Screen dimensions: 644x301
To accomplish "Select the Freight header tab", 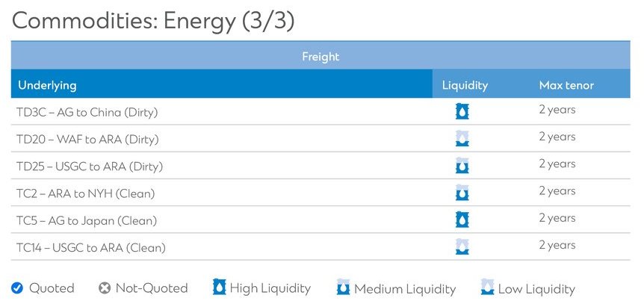I will pyautogui.click(x=321, y=56).
